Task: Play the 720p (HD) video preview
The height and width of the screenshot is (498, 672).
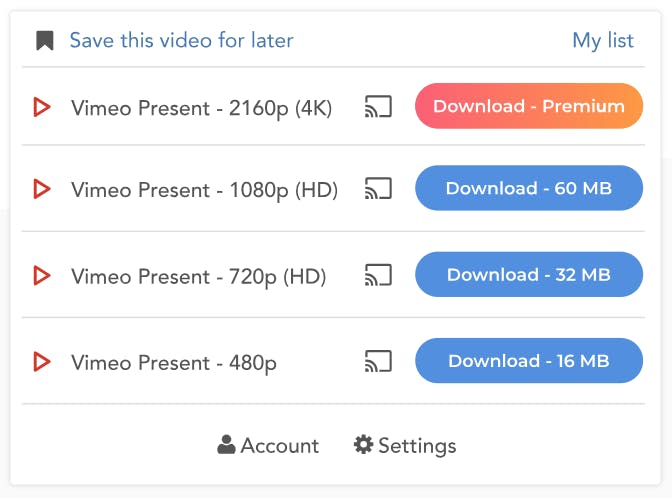Action: 42,275
